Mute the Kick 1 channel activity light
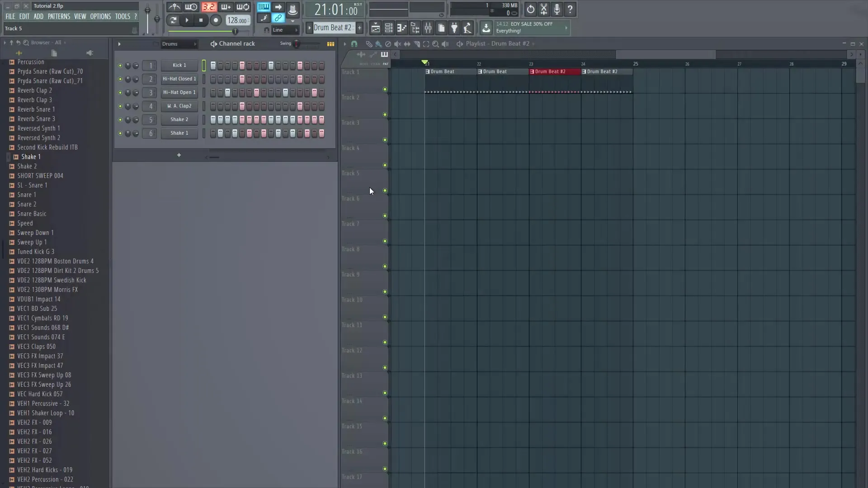This screenshot has height=488, width=868. [120, 66]
